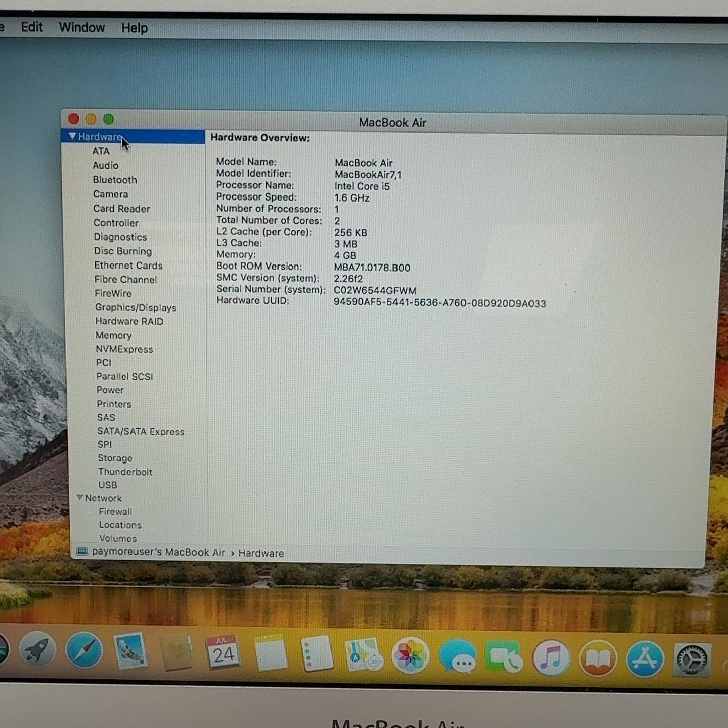Open Safari from the dock
The height and width of the screenshot is (728, 728).
(x=84, y=650)
